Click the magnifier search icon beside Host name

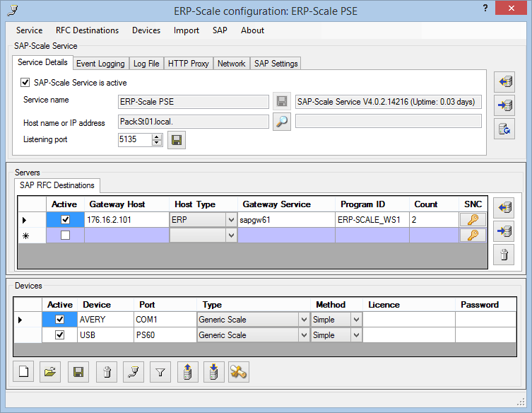(x=282, y=121)
